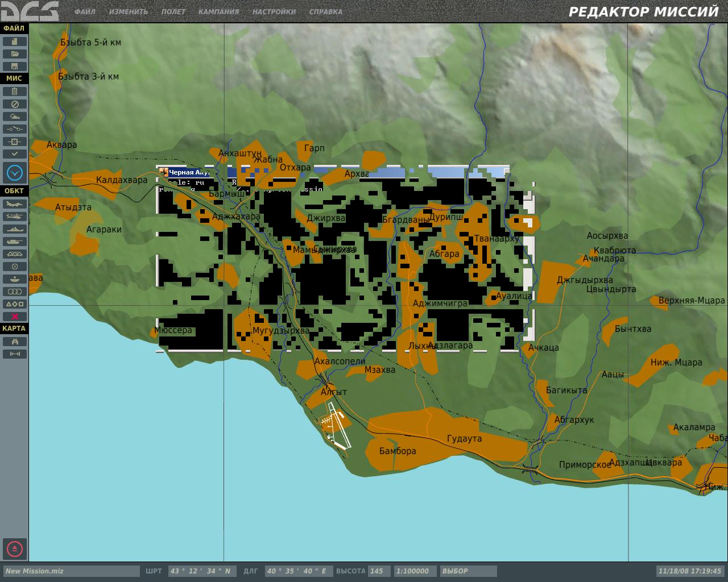Screen dimensions: 728x582
Task: Select the airplane object tool
Action: tap(15, 204)
